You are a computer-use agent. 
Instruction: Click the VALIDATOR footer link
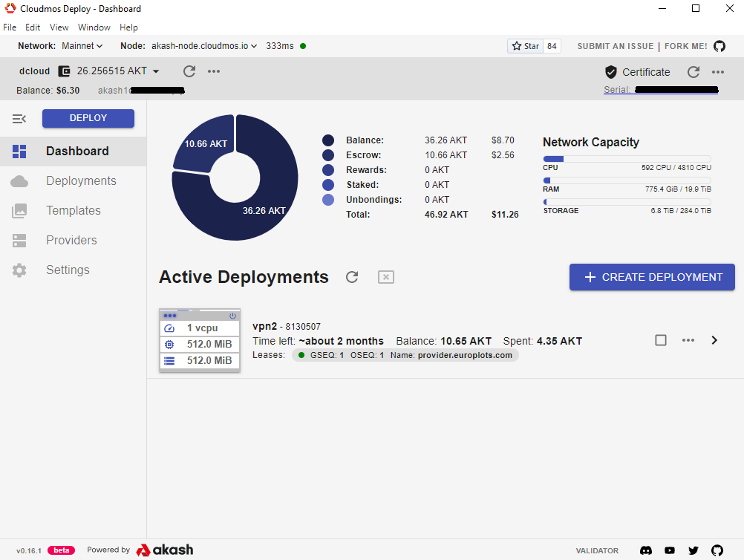(x=597, y=550)
